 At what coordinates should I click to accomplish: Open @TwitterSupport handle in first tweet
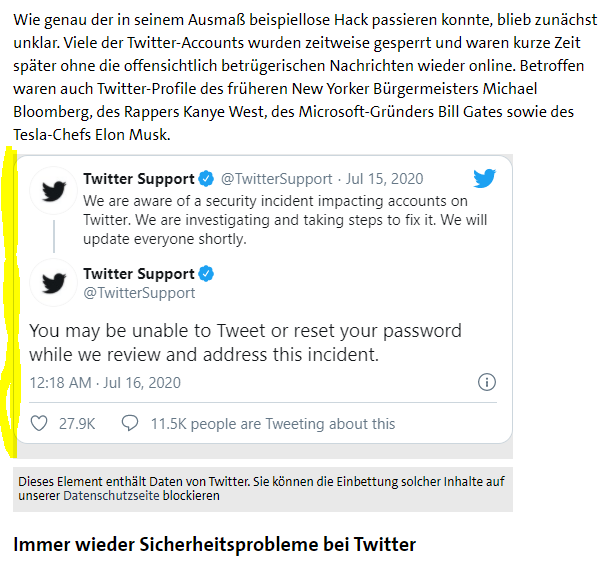point(276,179)
